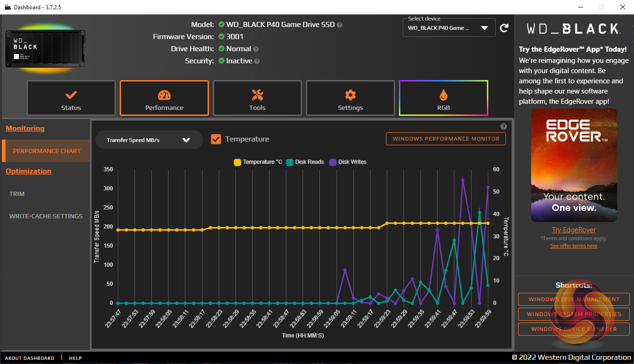Screen dimensions: 634x364
Task: Click the help icon next to Drive Health
Action: (x=256, y=49)
